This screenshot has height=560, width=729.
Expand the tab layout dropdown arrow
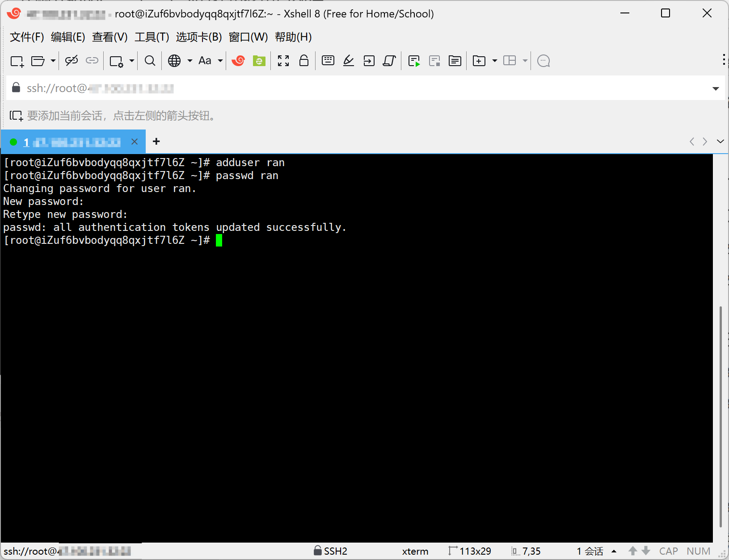click(525, 61)
